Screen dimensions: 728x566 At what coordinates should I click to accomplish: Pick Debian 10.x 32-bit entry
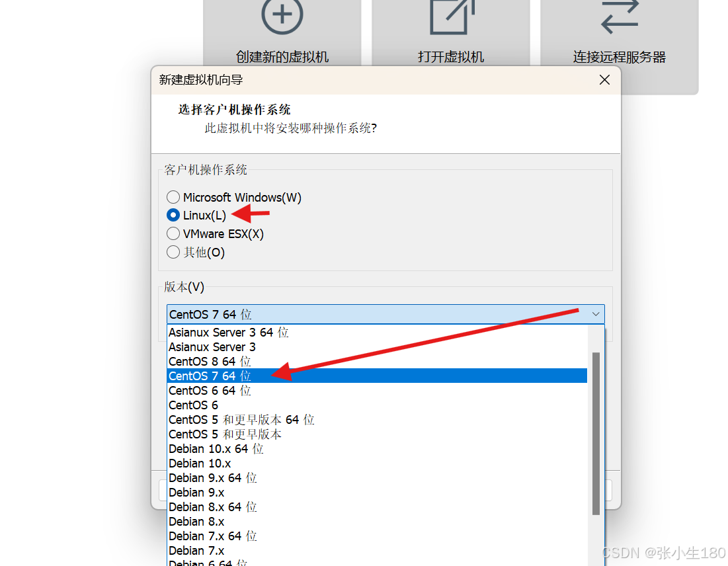(x=377, y=464)
